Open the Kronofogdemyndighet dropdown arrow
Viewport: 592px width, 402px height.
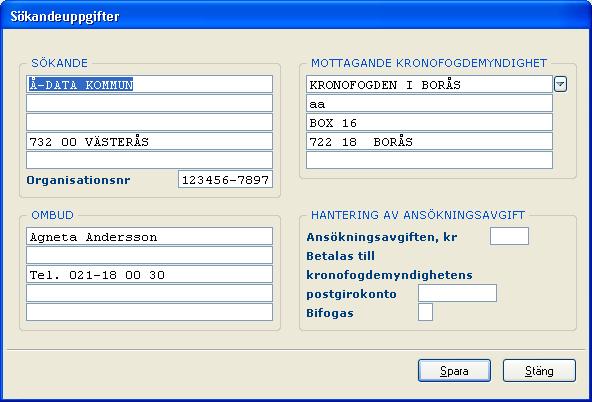click(x=560, y=84)
